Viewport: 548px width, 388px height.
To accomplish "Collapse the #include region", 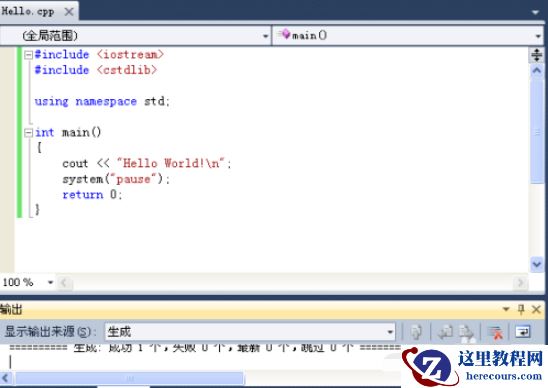I will pos(28,55).
